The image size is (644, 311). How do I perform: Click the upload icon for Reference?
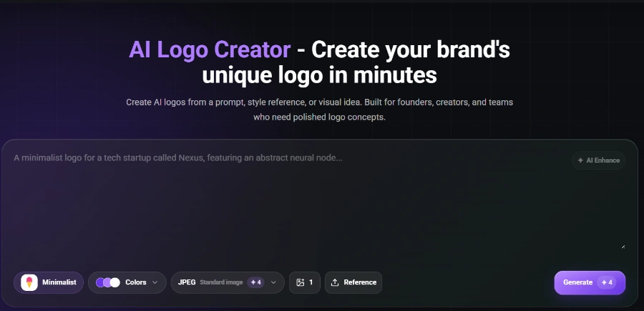335,282
